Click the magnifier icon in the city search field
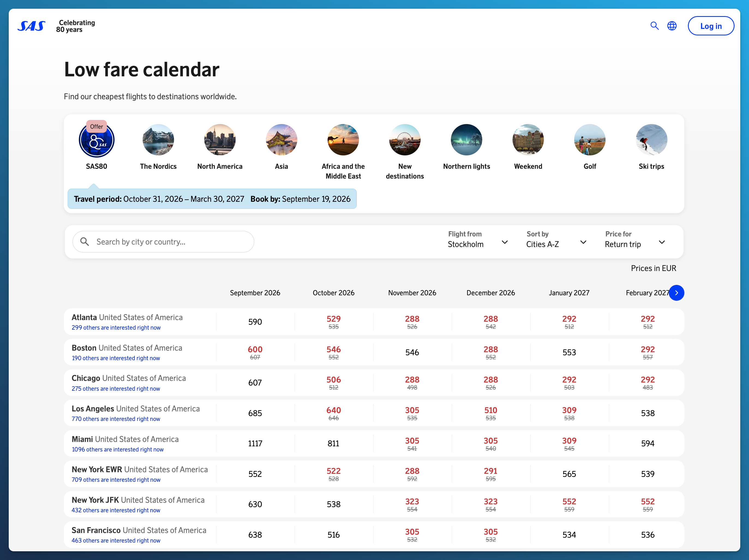The image size is (749, 560). coord(85,242)
